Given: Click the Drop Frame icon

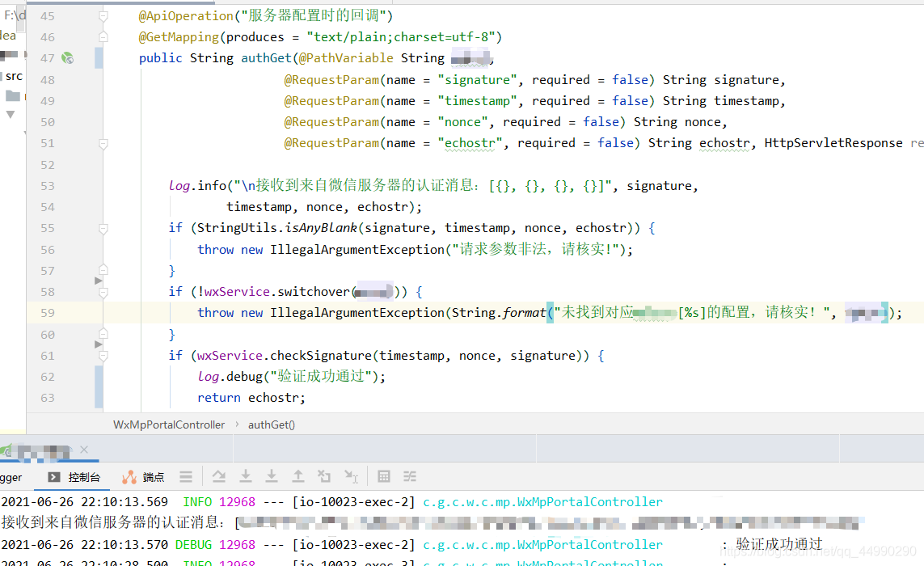Looking at the screenshot, I should coord(324,476).
